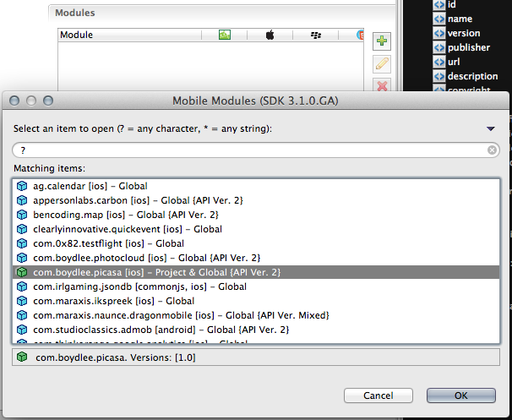Click the pencil Edit module button
The image size is (512, 420).
(x=382, y=63)
